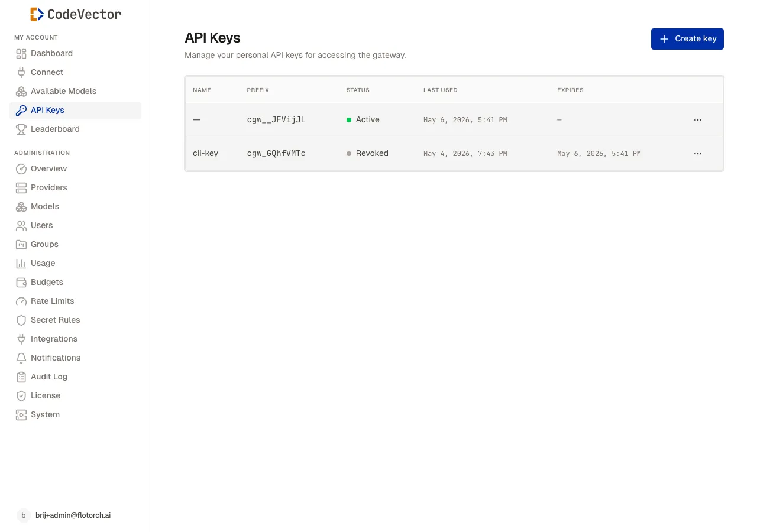Open the Budgets page
Viewport: 757px width, 532px height.
pos(76,283)
